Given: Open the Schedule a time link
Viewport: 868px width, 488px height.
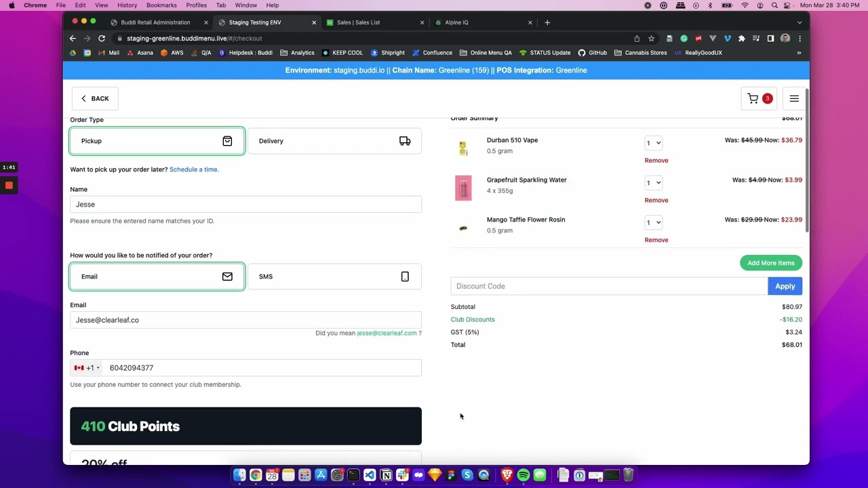Looking at the screenshot, I should pyautogui.click(x=194, y=169).
